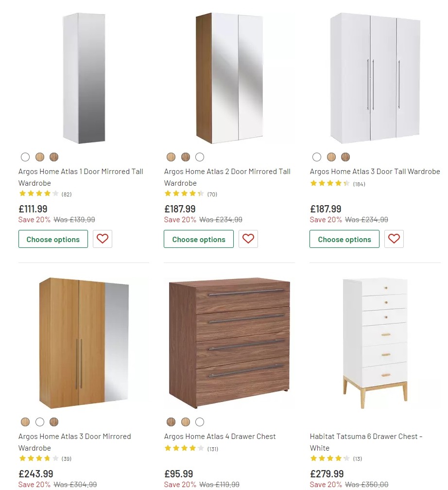This screenshot has width=448, height=490.
Task: Open the Atlas 1 Door Mirrored Tall Wardrobe page
Action: 81,177
